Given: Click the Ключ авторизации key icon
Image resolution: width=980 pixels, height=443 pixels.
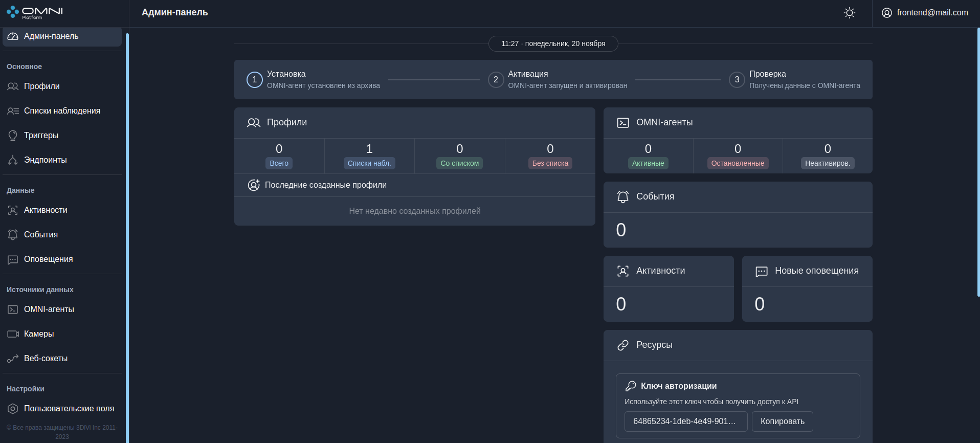Looking at the screenshot, I should pyautogui.click(x=631, y=386).
